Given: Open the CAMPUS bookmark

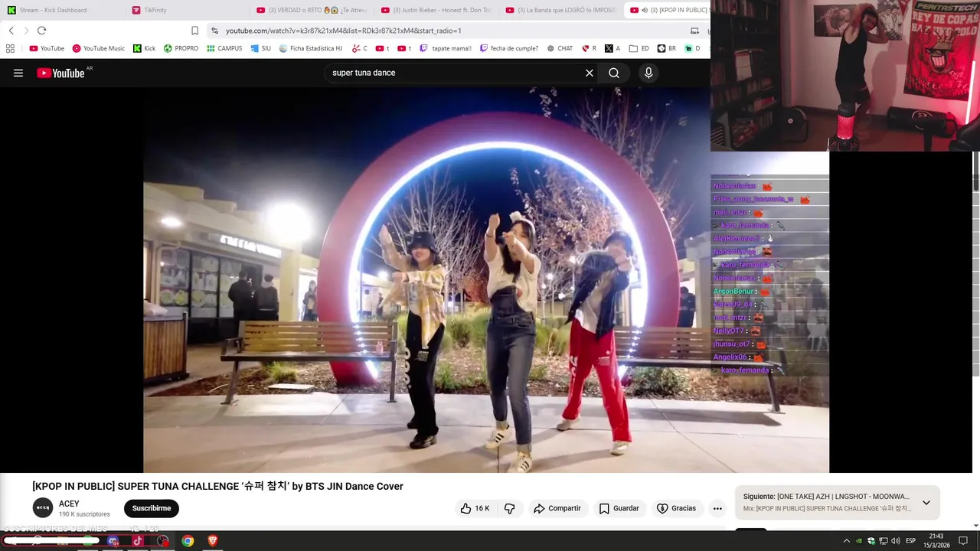Looking at the screenshot, I should coord(224,48).
